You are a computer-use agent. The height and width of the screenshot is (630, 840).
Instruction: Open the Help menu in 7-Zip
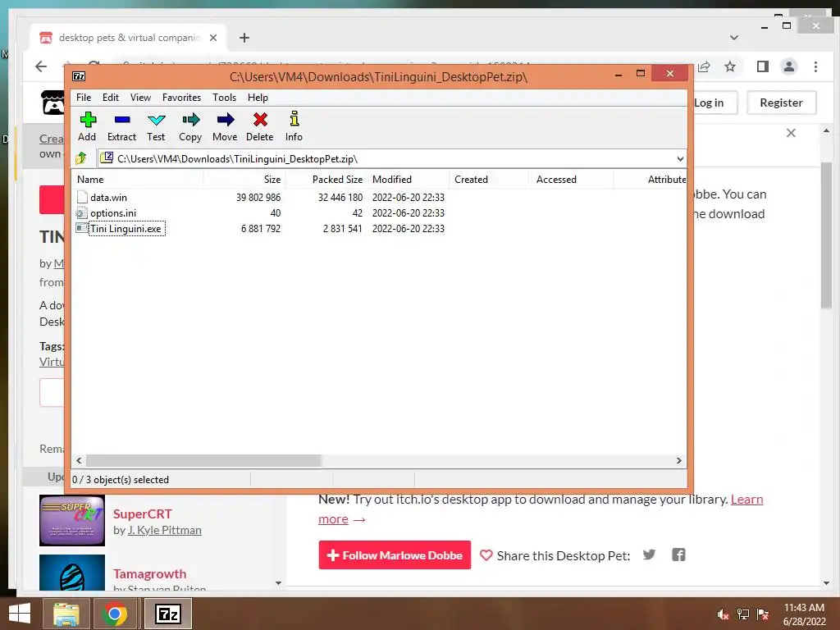(258, 98)
